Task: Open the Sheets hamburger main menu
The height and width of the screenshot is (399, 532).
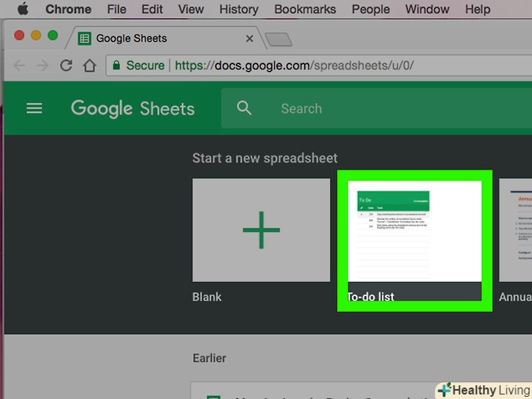Action: 34,109
